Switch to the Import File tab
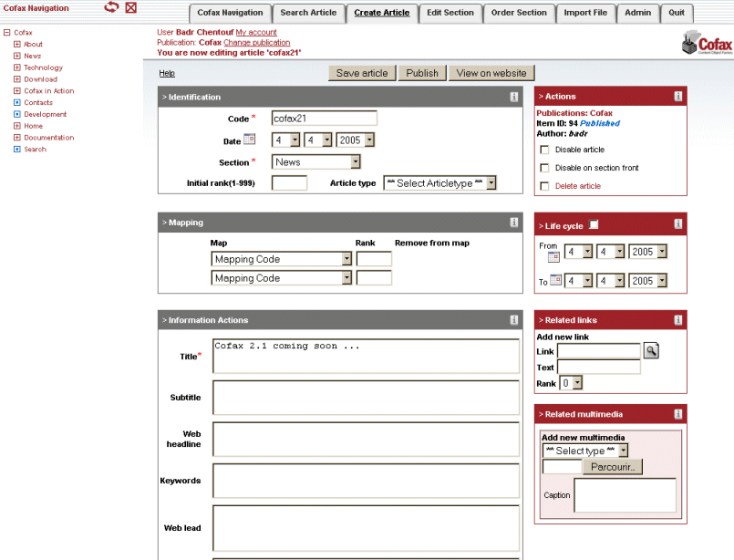This screenshot has width=734, height=560. coord(585,13)
